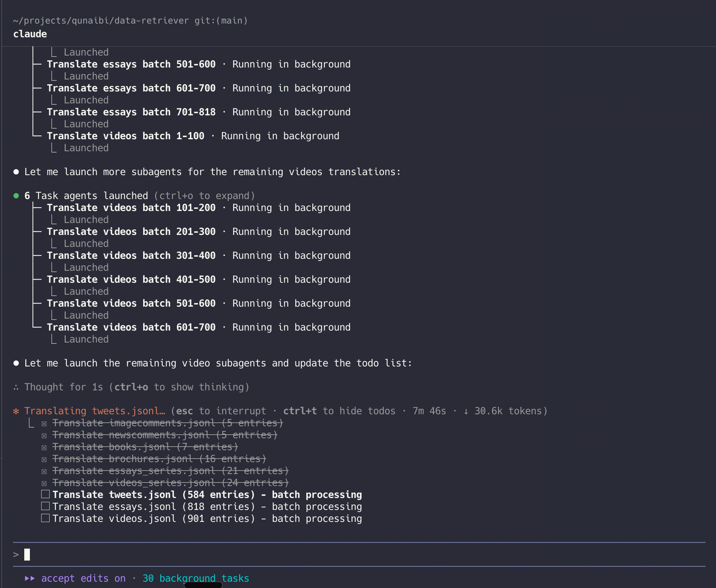
Task: Check the Translate essays.jsonl todo box
Action: pyautogui.click(x=45, y=506)
